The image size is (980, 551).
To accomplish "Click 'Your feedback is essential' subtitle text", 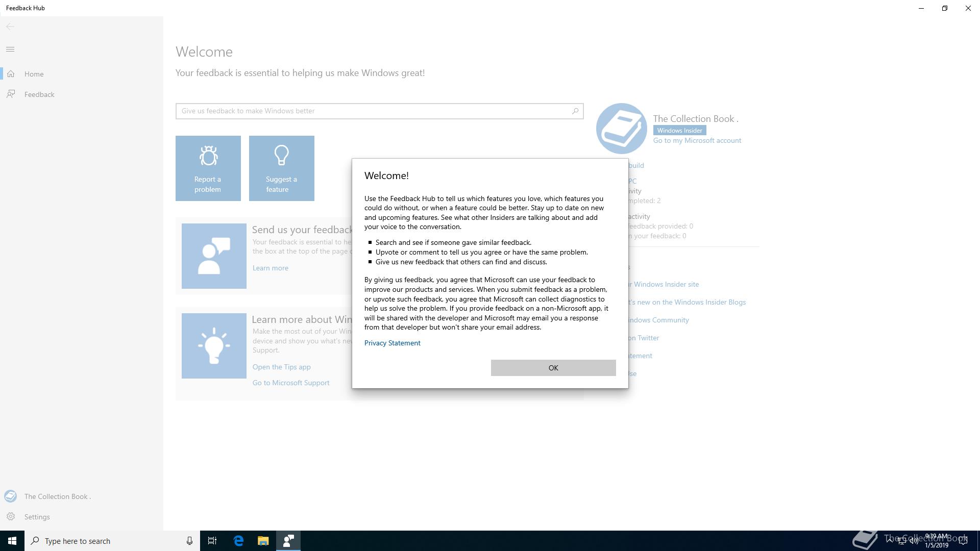I will coord(300,73).
